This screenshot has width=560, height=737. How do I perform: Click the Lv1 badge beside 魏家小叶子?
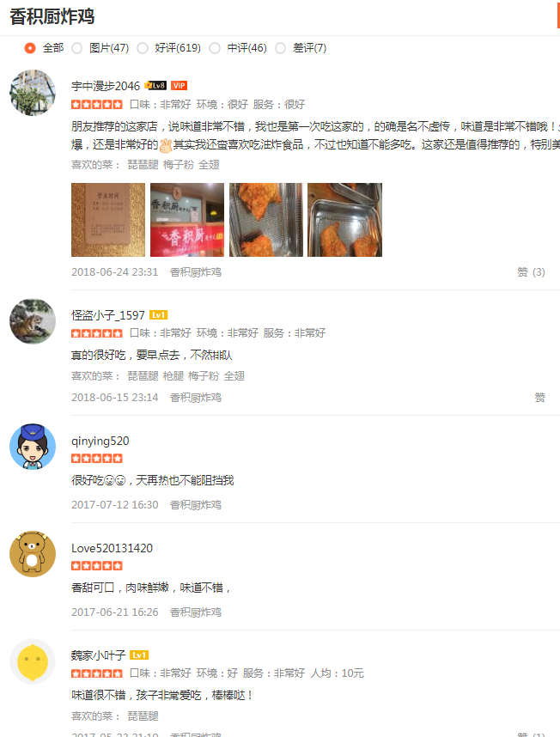(139, 655)
